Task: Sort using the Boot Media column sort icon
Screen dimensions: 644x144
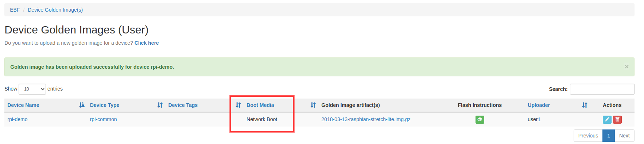Action: click(313, 105)
